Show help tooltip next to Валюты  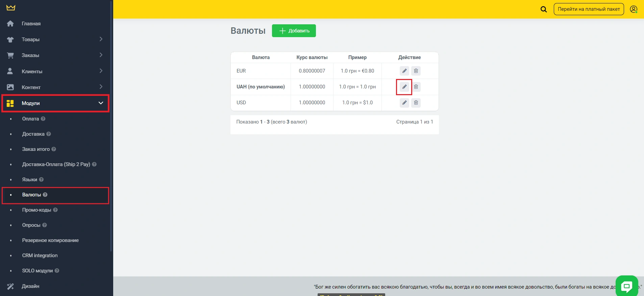tap(45, 195)
